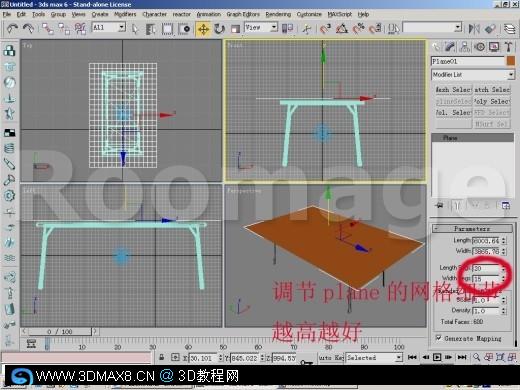Viewport: 520px width, 390px height.
Task: Open the MAXScript menu
Action: [x=340, y=14]
